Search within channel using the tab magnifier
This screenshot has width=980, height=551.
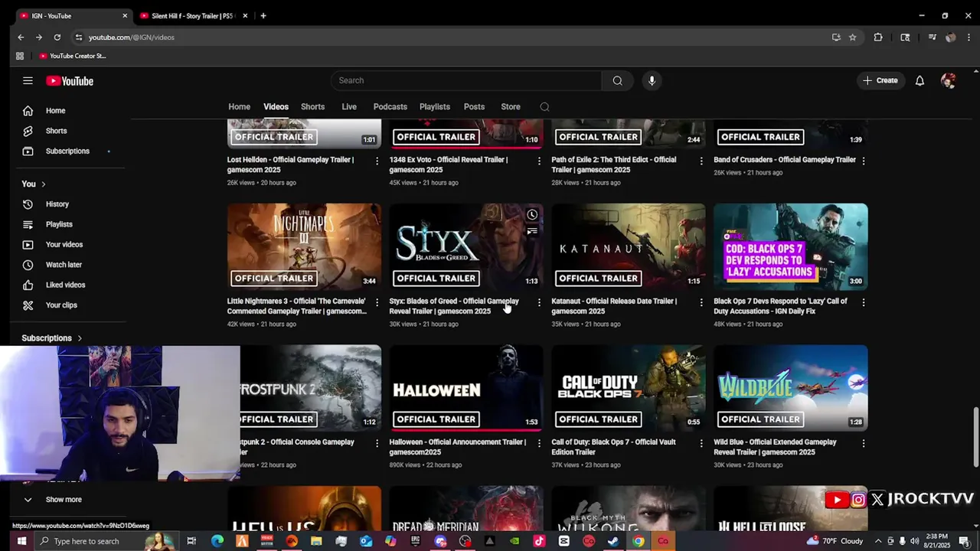tap(544, 107)
